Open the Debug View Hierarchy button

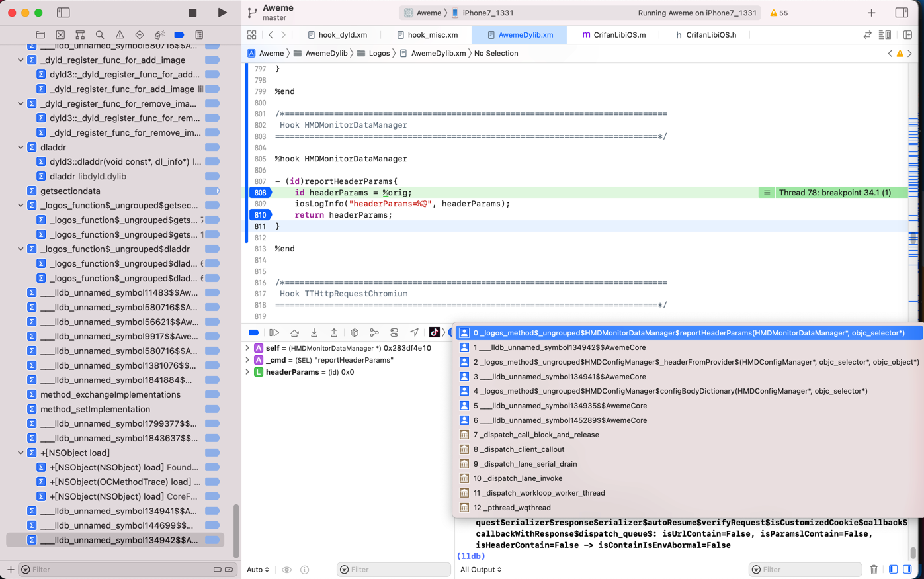(355, 333)
